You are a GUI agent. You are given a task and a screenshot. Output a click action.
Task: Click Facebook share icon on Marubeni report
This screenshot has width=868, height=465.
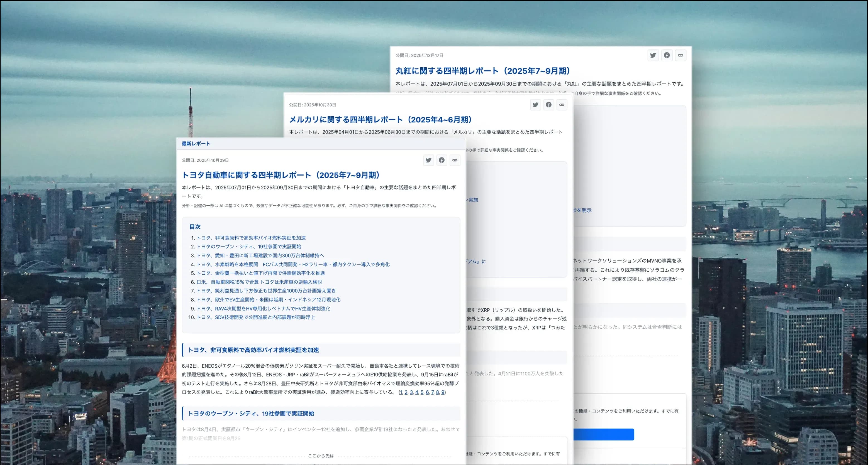pyautogui.click(x=667, y=55)
